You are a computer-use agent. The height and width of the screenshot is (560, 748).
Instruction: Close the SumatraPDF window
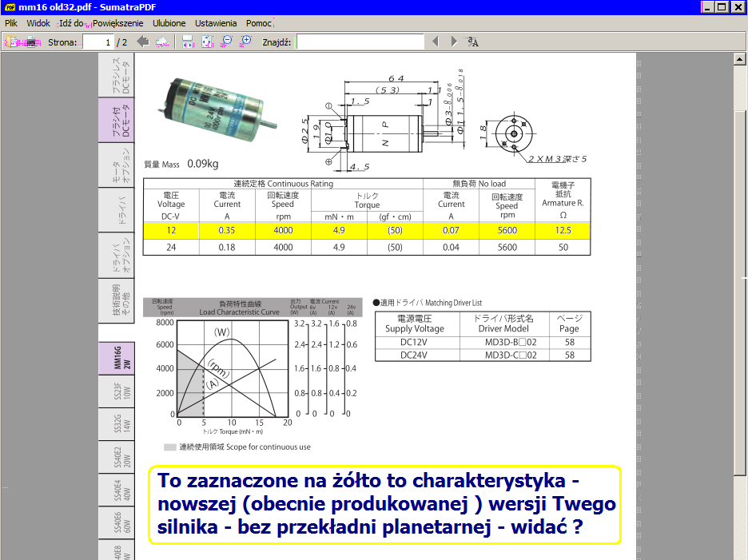point(738,7)
